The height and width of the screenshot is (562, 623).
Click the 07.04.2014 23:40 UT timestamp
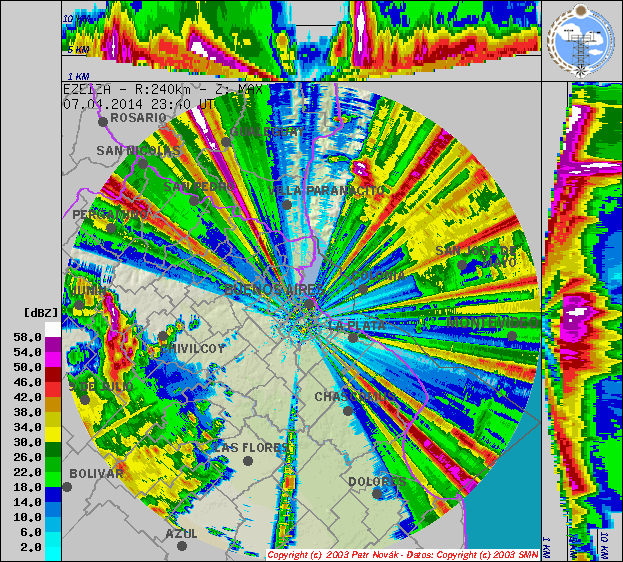point(139,104)
